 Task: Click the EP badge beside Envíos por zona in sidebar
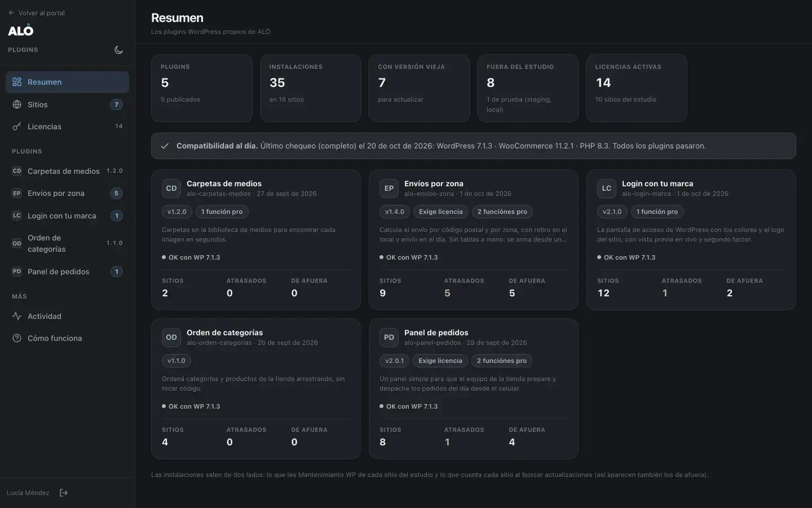tap(17, 193)
